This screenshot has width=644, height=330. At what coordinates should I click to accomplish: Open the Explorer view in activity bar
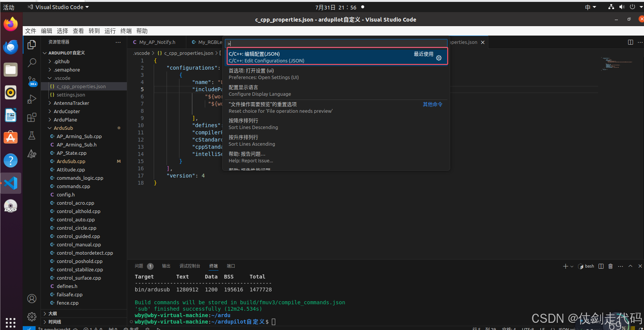(x=32, y=45)
